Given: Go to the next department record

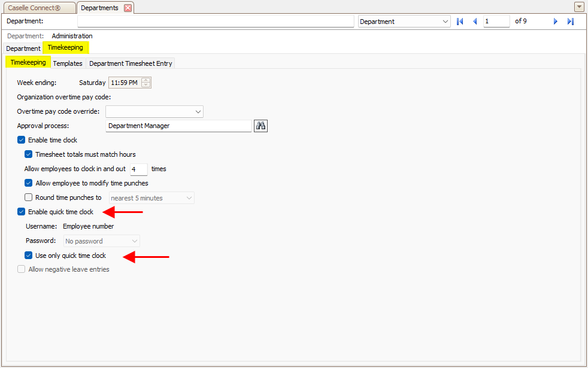Looking at the screenshot, I should 556,22.
